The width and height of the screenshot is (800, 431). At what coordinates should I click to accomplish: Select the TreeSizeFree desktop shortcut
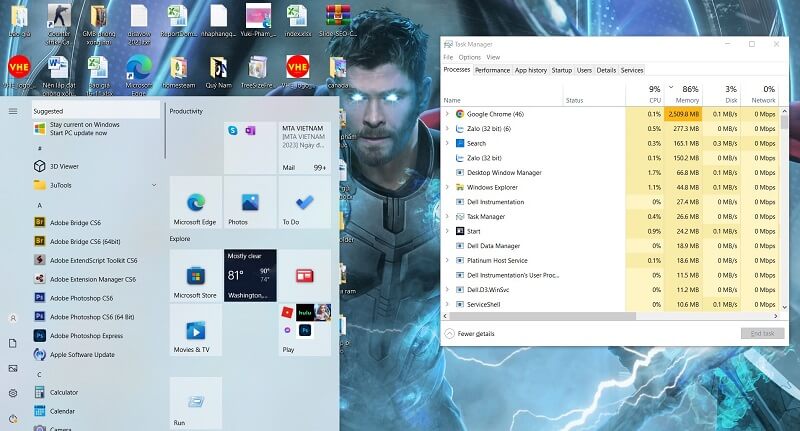257,72
